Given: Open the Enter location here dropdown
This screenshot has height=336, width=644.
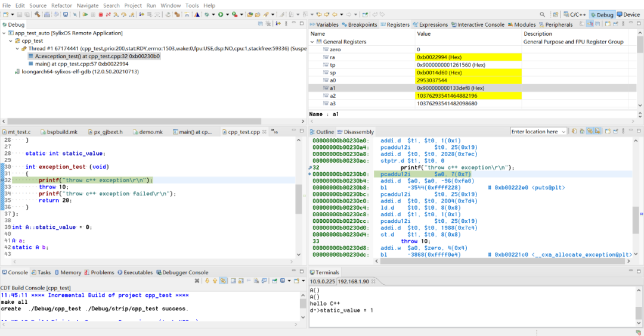Looking at the screenshot, I should click(x=563, y=132).
